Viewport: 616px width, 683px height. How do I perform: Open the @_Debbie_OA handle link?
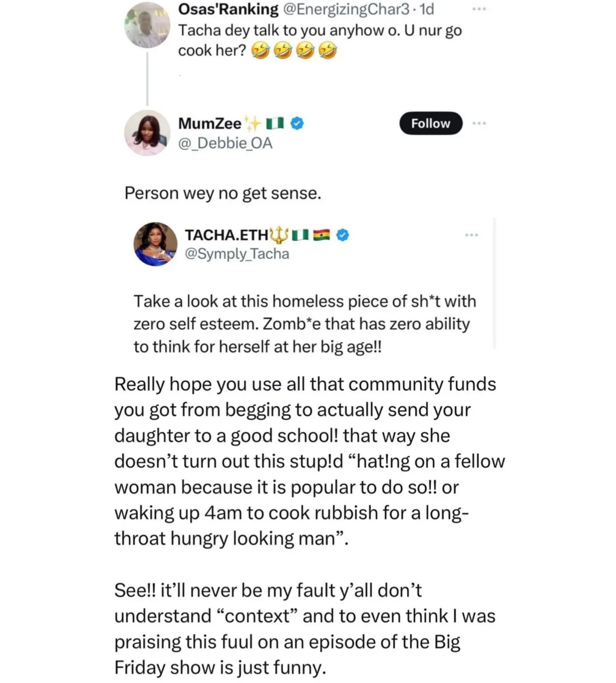click(225, 143)
